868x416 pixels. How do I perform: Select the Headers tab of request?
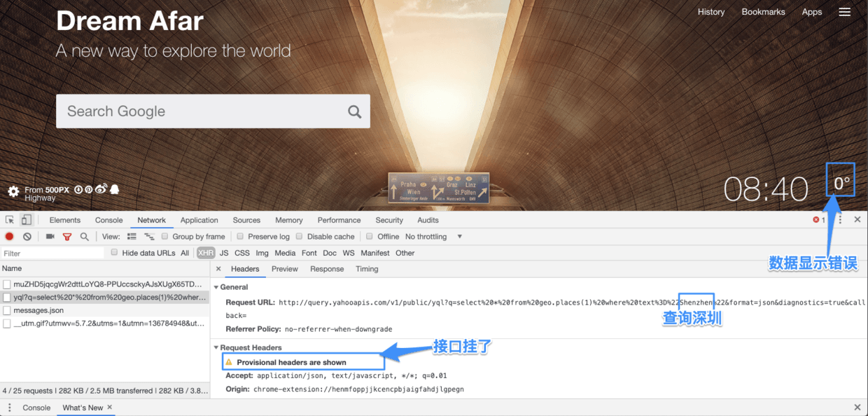click(x=245, y=269)
